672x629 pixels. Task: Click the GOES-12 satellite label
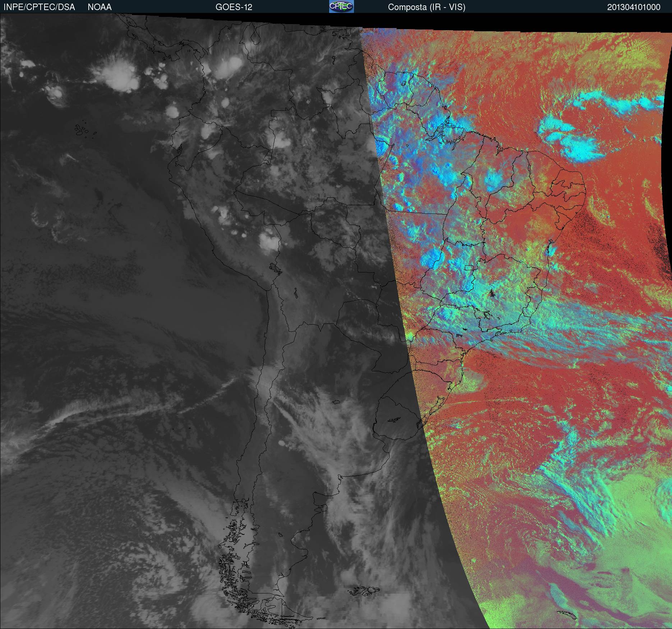pos(234,7)
